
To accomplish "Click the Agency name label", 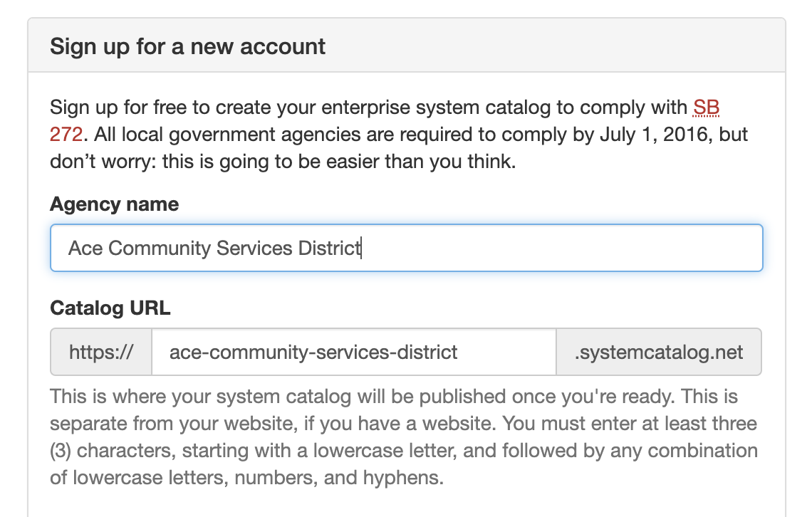I will (x=113, y=204).
